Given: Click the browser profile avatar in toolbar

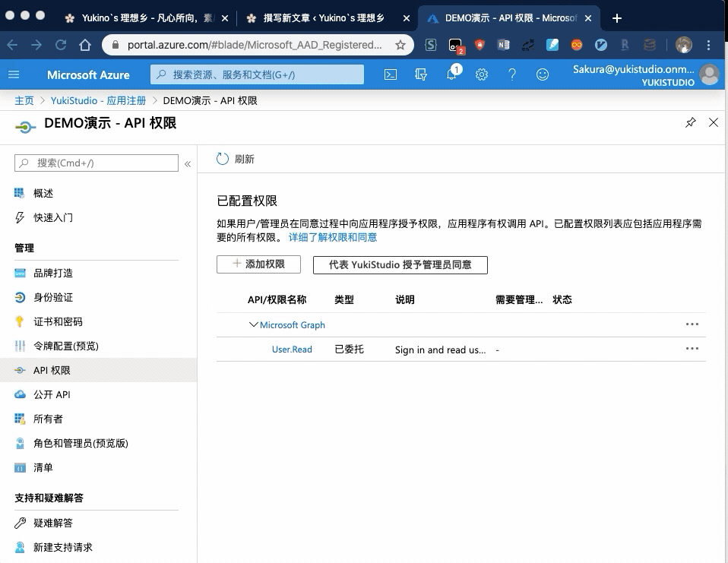Looking at the screenshot, I should point(683,45).
